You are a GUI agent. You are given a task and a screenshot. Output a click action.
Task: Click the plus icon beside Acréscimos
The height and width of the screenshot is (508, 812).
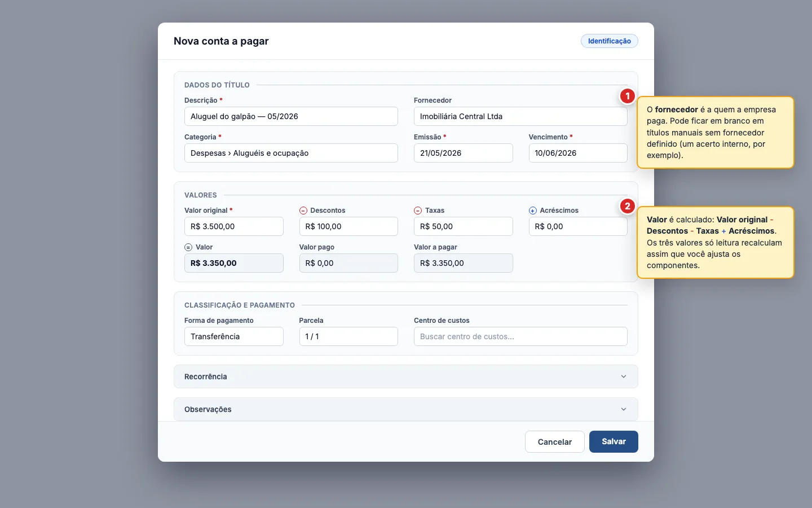(533, 211)
